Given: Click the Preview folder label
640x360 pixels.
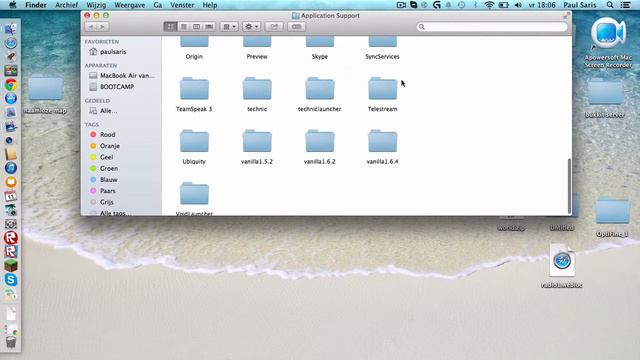Looking at the screenshot, I should coord(257,57).
